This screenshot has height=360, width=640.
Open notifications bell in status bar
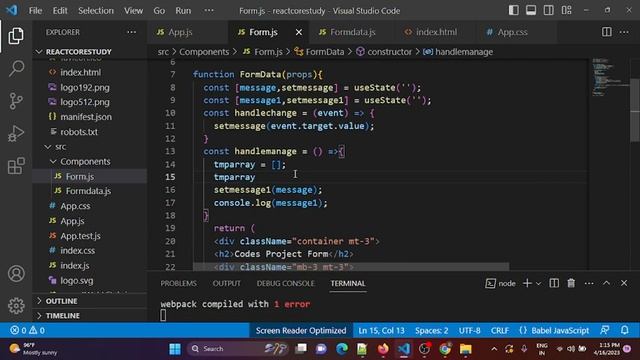click(x=624, y=330)
